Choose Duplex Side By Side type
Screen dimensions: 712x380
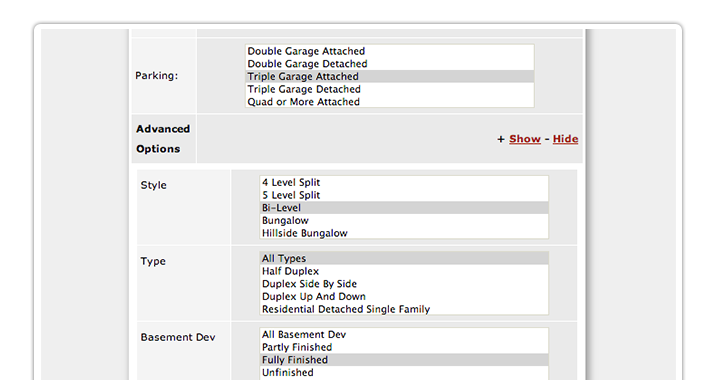(x=404, y=284)
